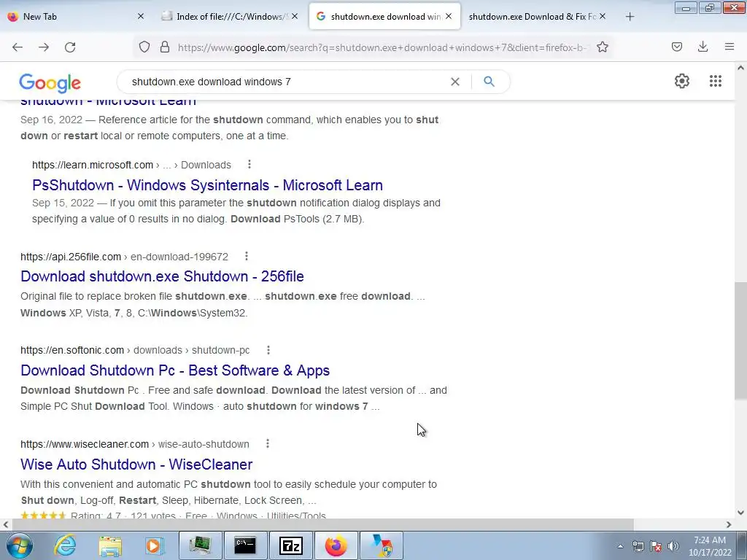747x560 pixels.
Task: Open PsShutdown - Windows Sysinternals link
Action: point(207,184)
